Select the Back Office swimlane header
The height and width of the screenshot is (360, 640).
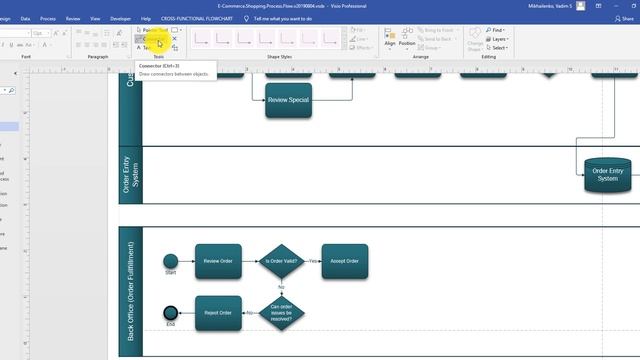click(131, 291)
